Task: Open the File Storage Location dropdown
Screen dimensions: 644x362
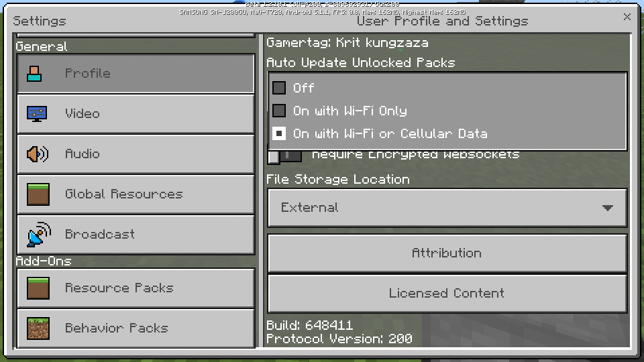Action: (x=447, y=208)
